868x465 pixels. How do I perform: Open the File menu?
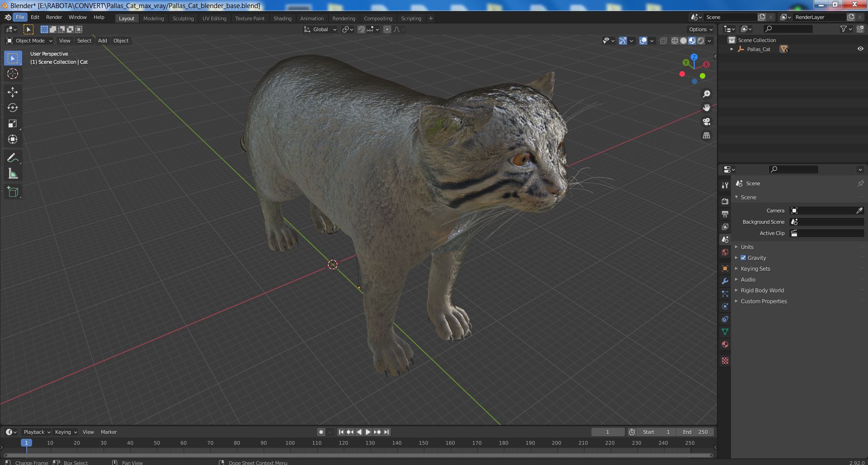click(x=20, y=17)
